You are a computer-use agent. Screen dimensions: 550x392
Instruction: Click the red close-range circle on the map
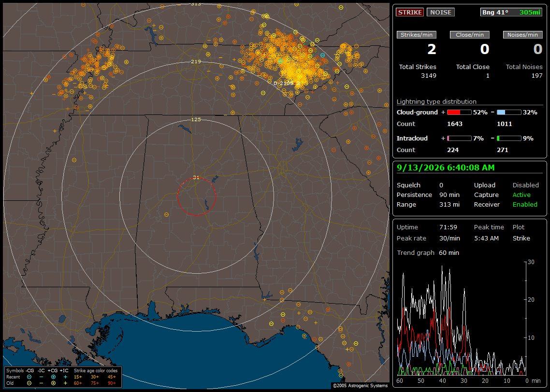point(196,196)
